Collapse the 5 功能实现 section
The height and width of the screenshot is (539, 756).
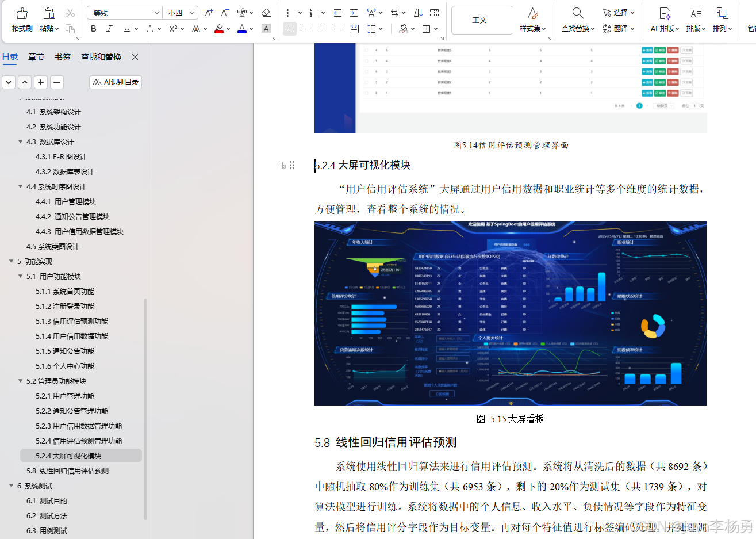tap(11, 261)
